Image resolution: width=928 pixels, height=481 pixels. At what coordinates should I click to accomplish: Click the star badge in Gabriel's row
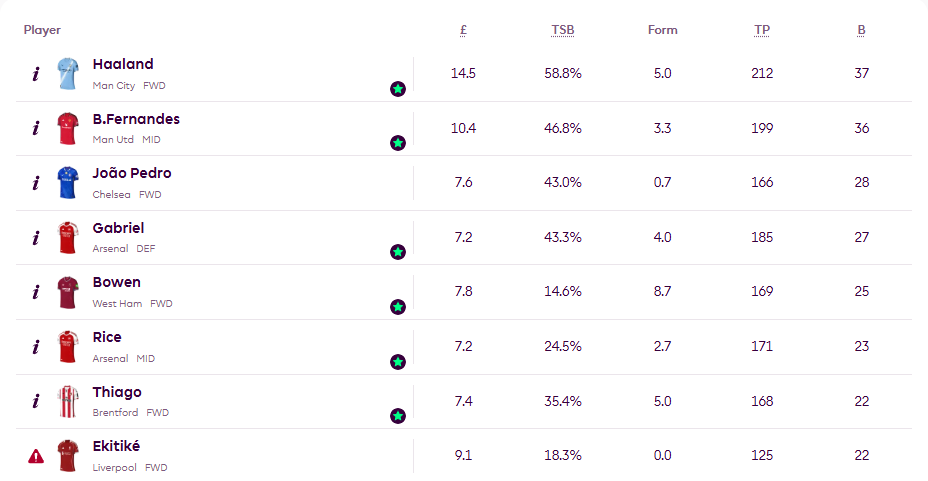point(398,252)
